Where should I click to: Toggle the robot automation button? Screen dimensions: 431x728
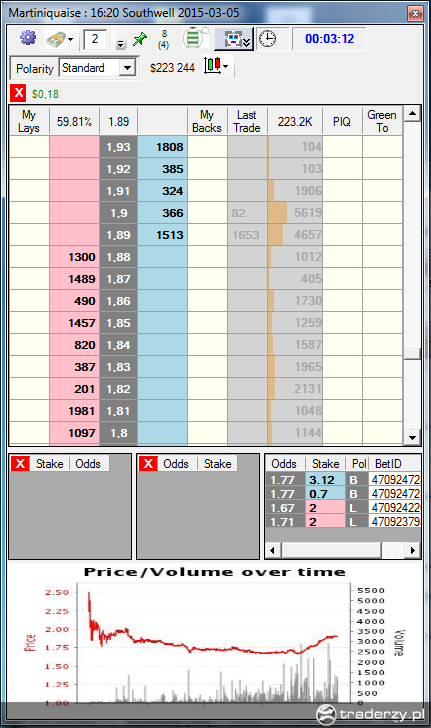(234, 39)
